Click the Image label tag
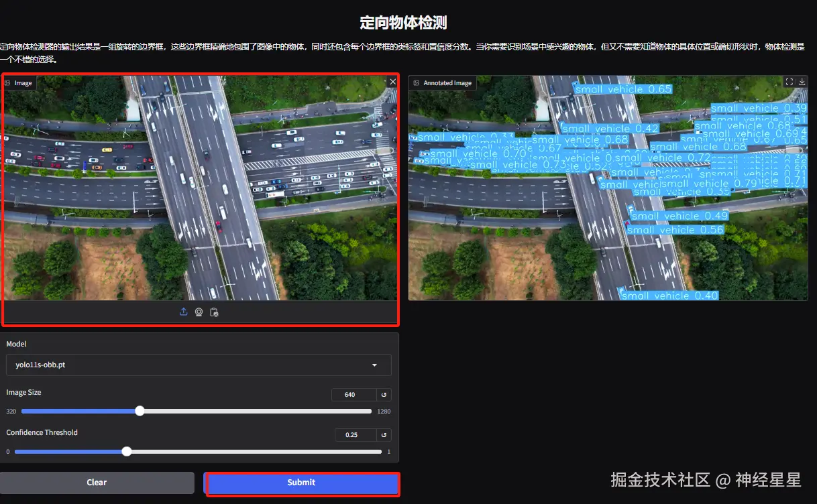 tap(19, 83)
